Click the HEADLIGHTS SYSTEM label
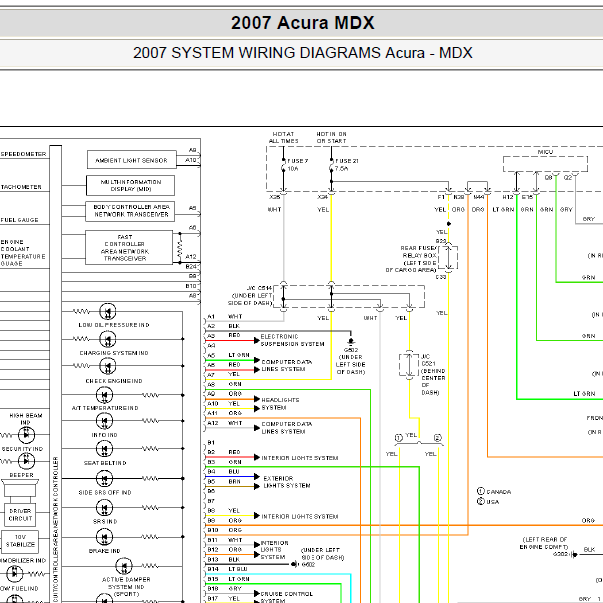Image resolution: width=603 pixels, height=603 pixels. [280, 404]
